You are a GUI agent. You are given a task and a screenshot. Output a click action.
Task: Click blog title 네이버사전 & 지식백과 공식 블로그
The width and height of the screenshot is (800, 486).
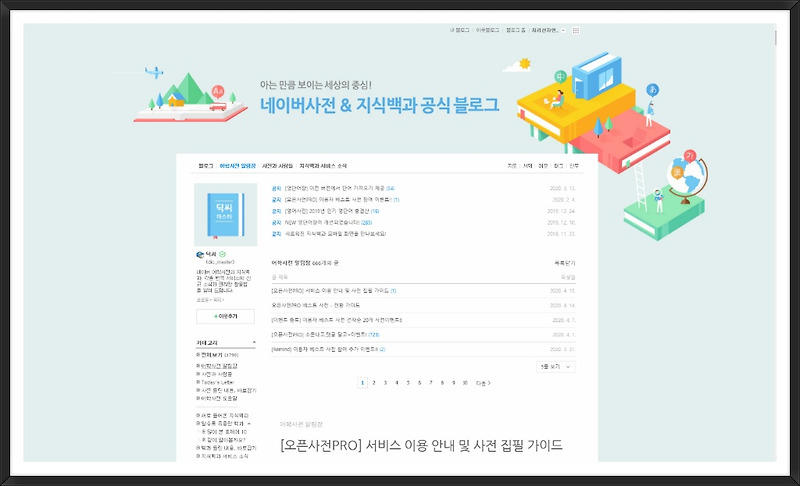point(380,105)
